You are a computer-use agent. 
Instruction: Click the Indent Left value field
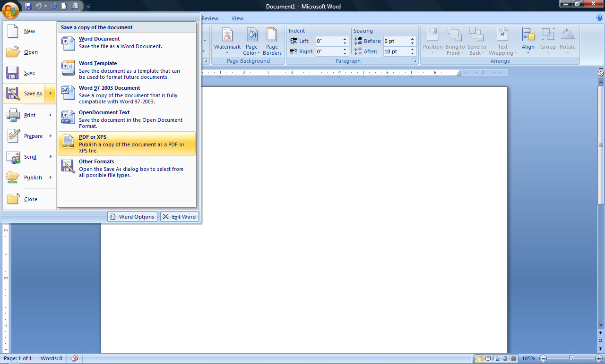328,41
